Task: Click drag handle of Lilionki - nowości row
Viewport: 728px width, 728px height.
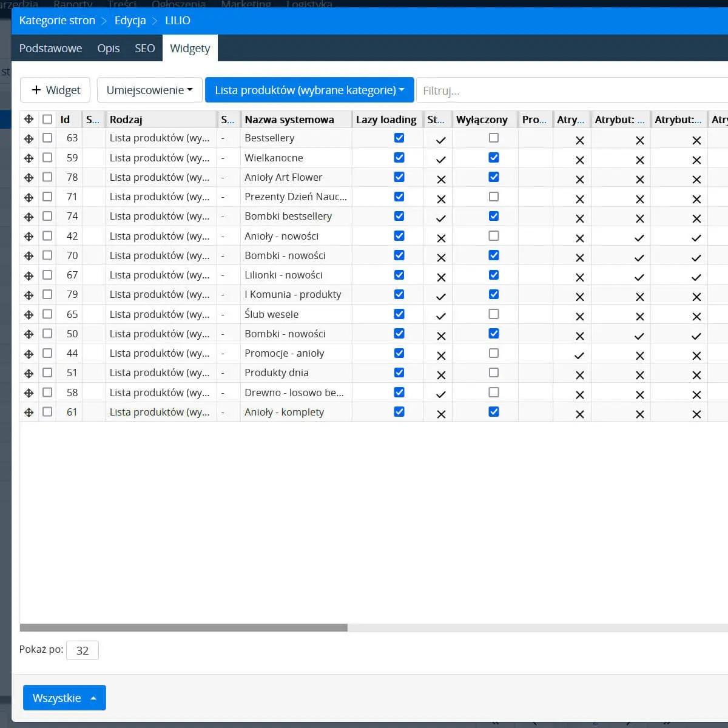Action: pos(29,275)
